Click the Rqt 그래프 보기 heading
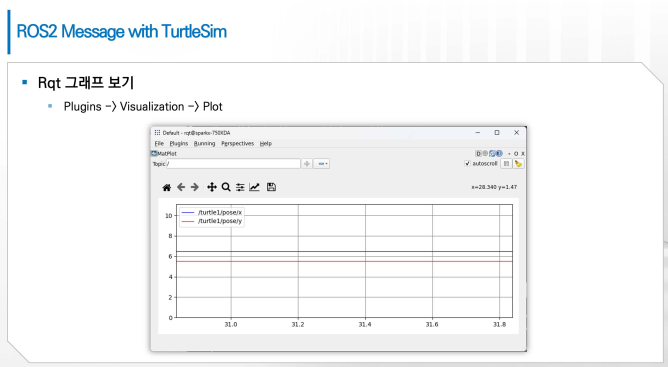The image size is (668, 367). pyautogui.click(x=86, y=83)
